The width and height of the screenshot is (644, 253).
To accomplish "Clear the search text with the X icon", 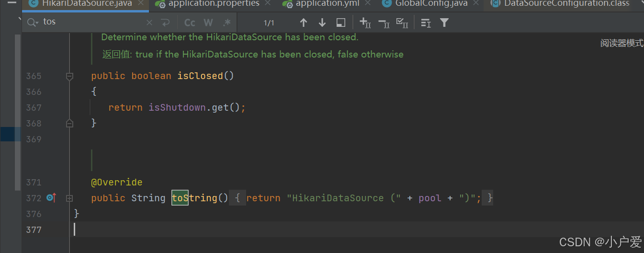I will 149,23.
